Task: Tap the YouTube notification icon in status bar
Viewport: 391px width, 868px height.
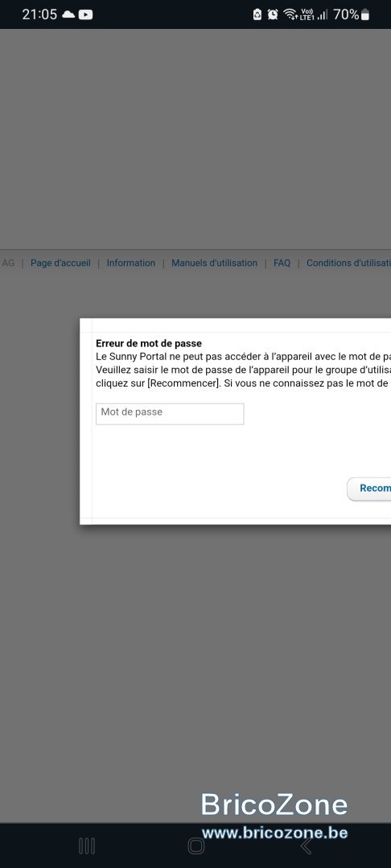Action: point(85,15)
